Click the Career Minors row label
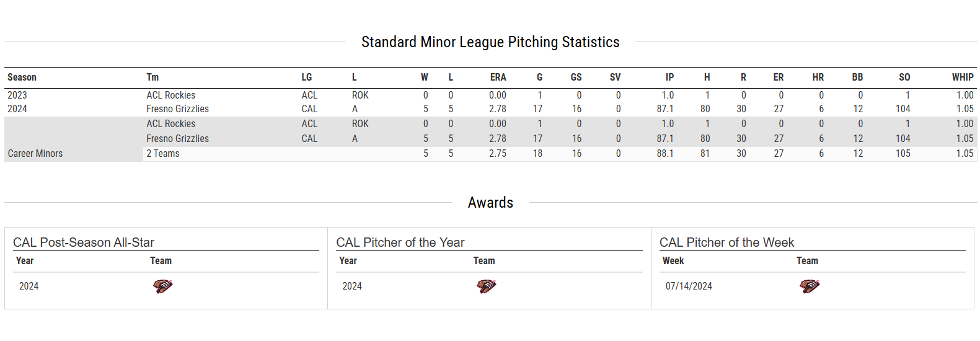The height and width of the screenshot is (341, 980). tap(35, 154)
